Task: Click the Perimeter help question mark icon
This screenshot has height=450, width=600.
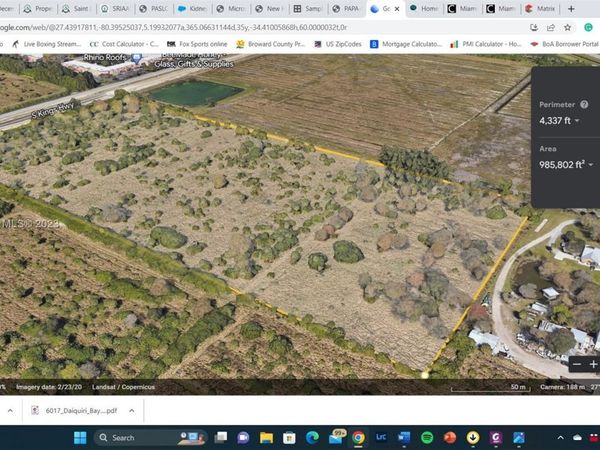Action: point(584,104)
